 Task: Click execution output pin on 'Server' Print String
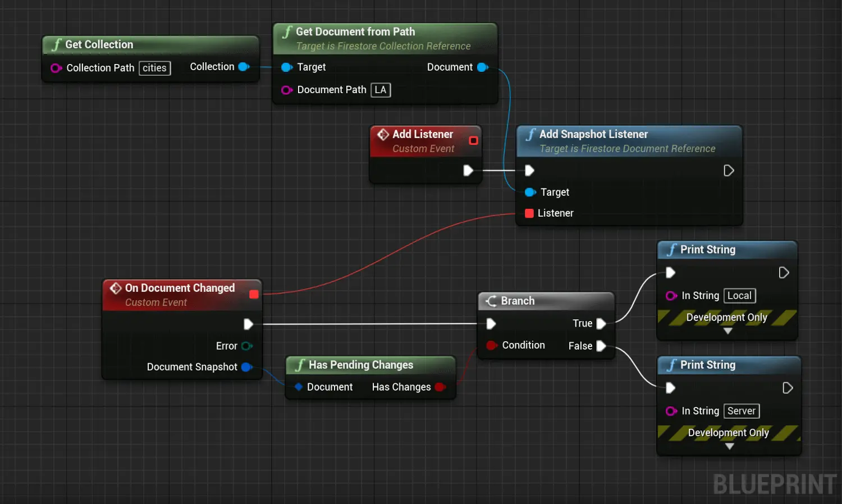788,388
